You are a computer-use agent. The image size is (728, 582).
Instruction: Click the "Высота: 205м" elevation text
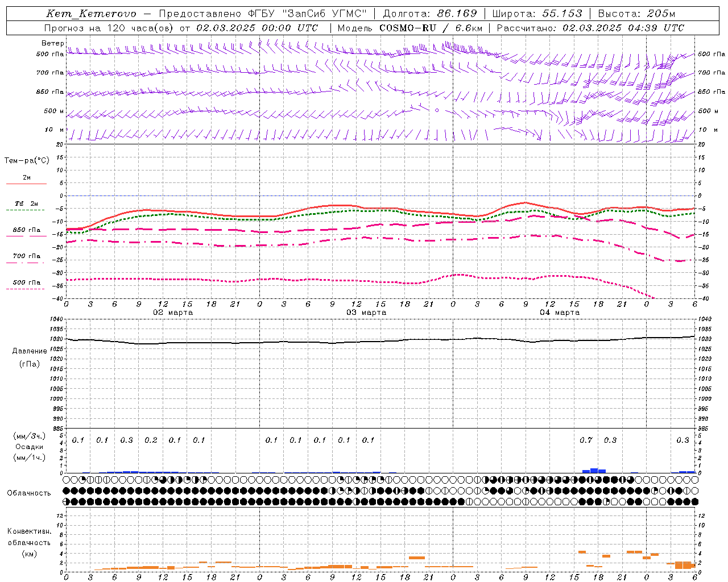click(x=636, y=14)
